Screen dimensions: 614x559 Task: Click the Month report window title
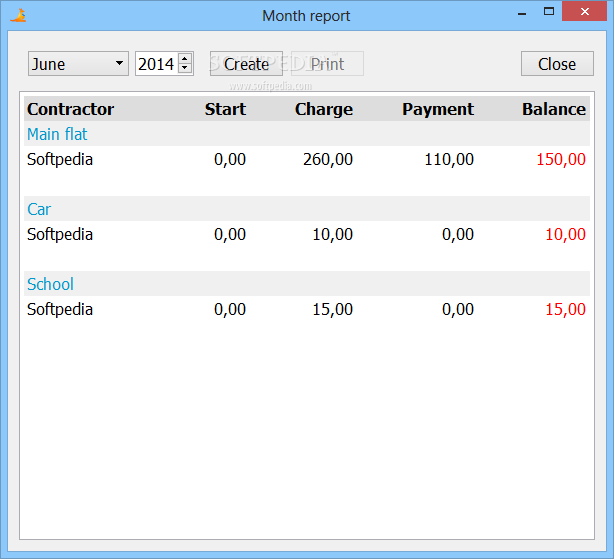coord(306,16)
